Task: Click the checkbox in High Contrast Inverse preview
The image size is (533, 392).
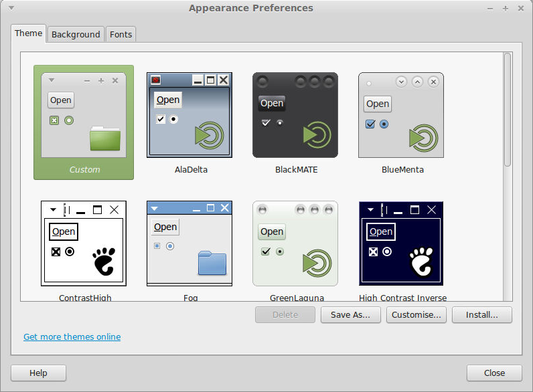Action: [x=373, y=252]
